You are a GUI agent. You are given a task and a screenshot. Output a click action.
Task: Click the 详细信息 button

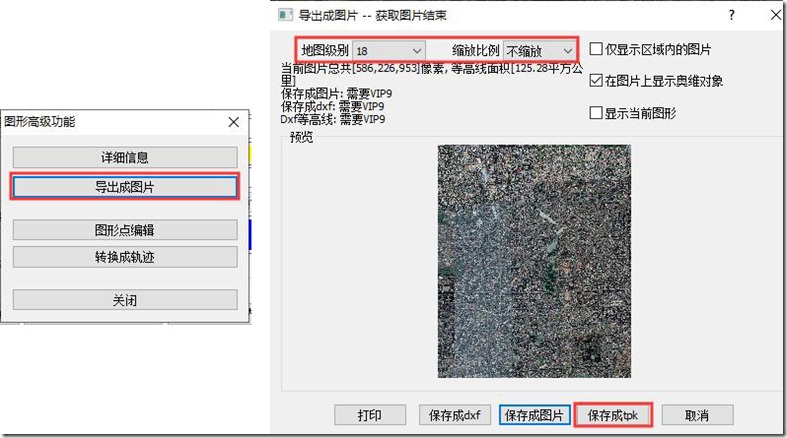tap(125, 158)
